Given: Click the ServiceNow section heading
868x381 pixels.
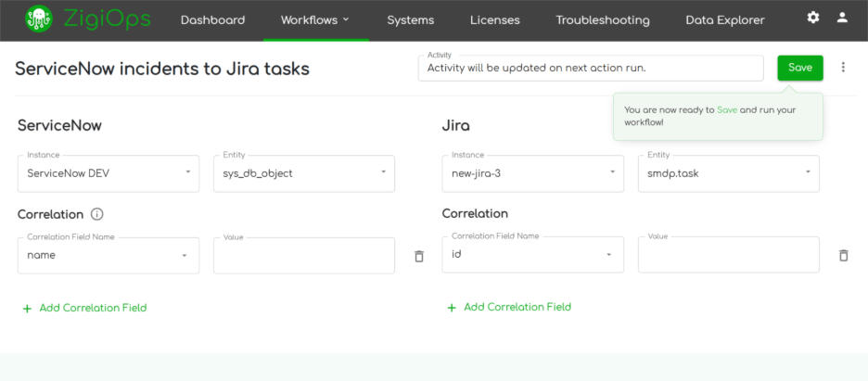Looking at the screenshot, I should [59, 125].
